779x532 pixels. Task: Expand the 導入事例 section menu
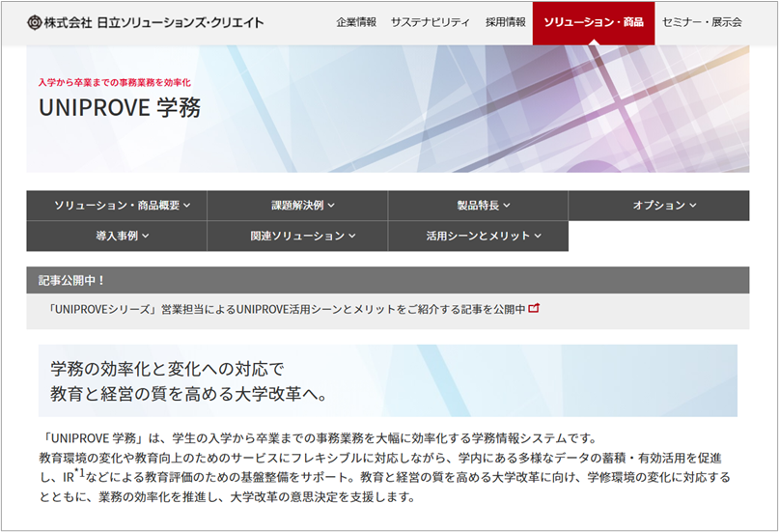pos(117,236)
